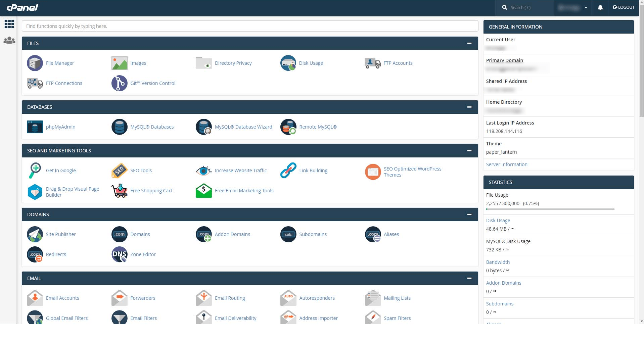This screenshot has height=337, width=644.
Task: Open the Disk Usage statistics link
Action: coord(498,221)
